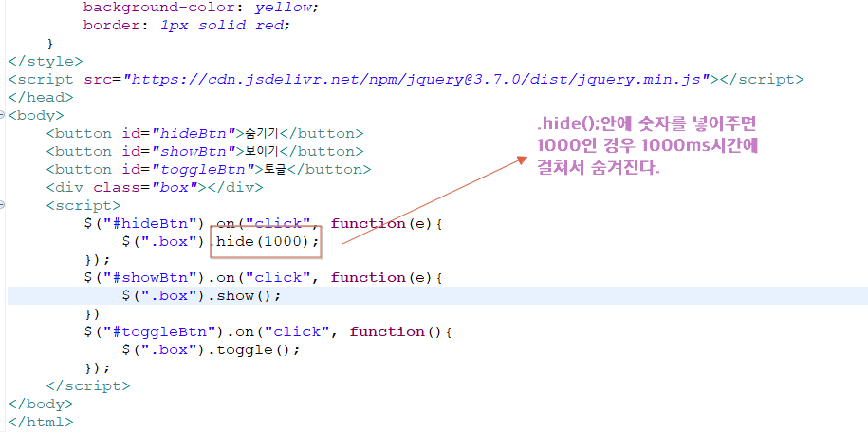Place cursor on the closing </html> tag
868x432 pixels.
point(41,422)
